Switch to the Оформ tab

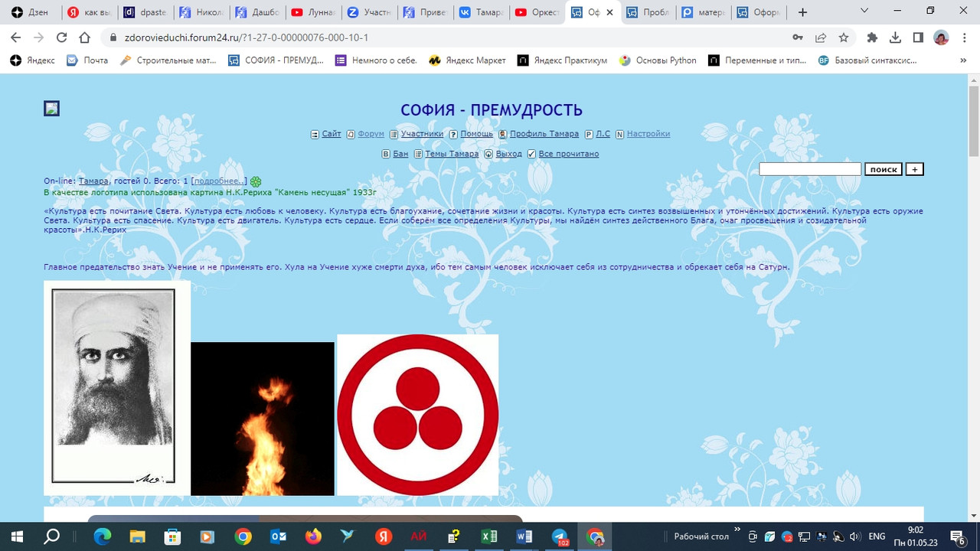(x=761, y=12)
